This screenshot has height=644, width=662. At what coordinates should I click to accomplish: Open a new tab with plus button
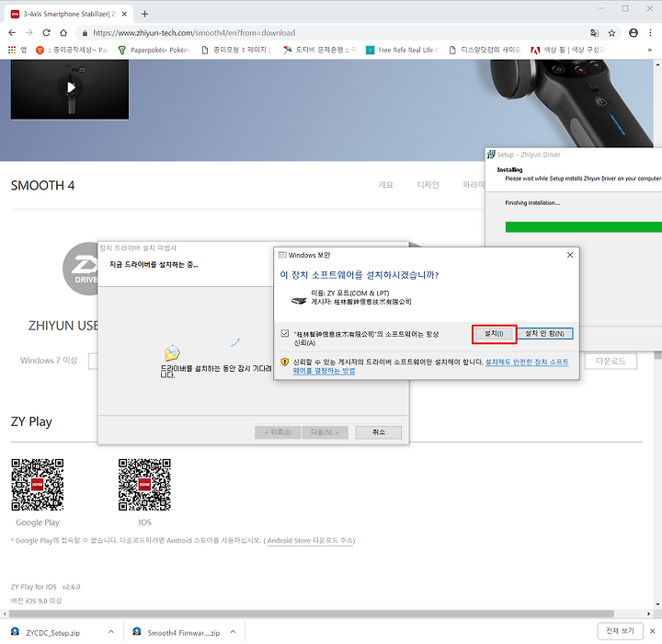point(145,14)
